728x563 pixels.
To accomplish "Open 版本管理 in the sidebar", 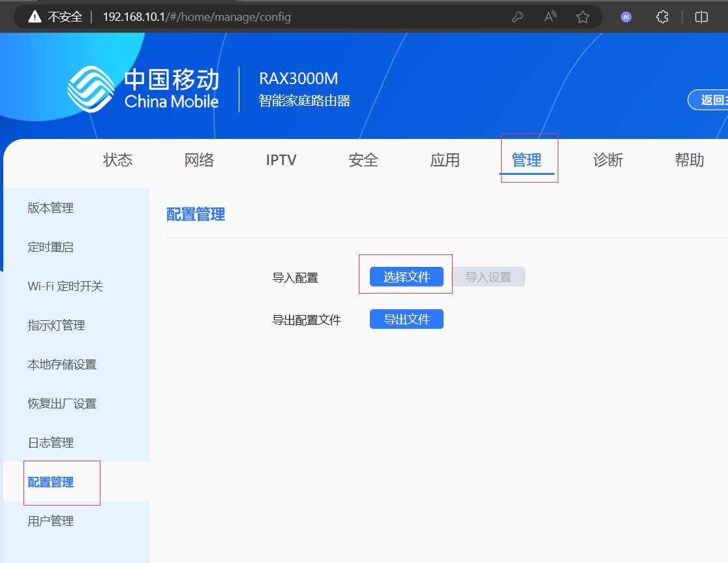I will (51, 208).
